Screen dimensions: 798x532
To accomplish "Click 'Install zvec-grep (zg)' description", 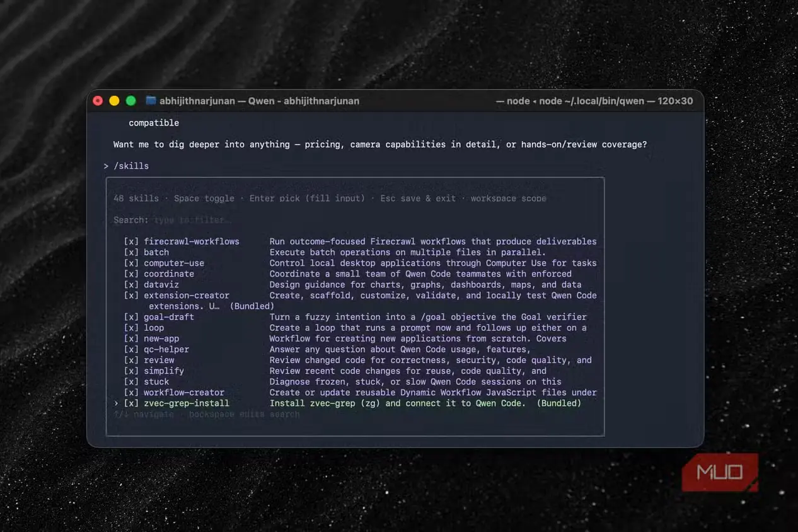I will coord(425,403).
